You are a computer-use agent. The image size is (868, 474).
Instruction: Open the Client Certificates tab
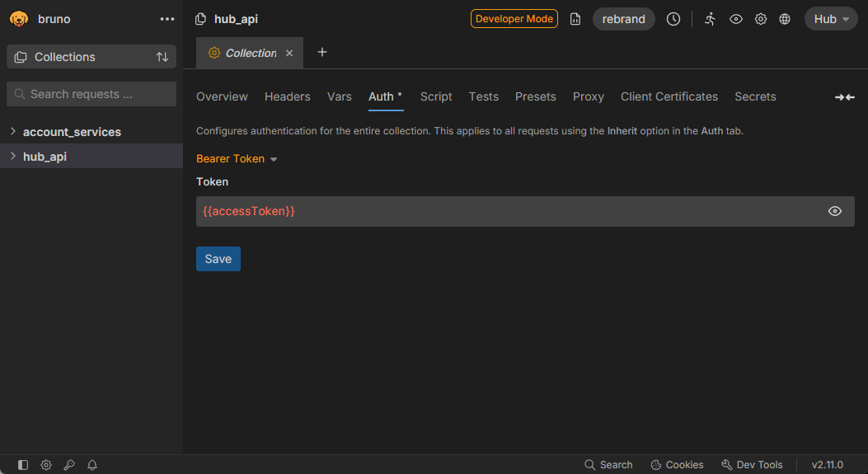tap(669, 96)
